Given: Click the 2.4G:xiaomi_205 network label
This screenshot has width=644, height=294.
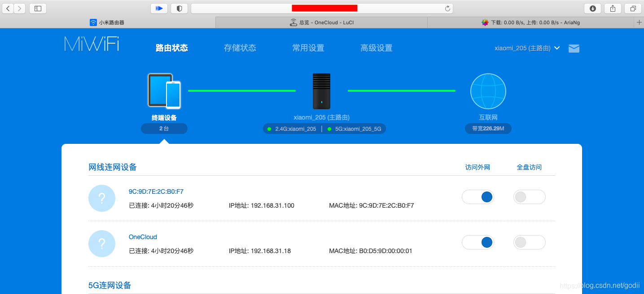Looking at the screenshot, I should 295,129.
